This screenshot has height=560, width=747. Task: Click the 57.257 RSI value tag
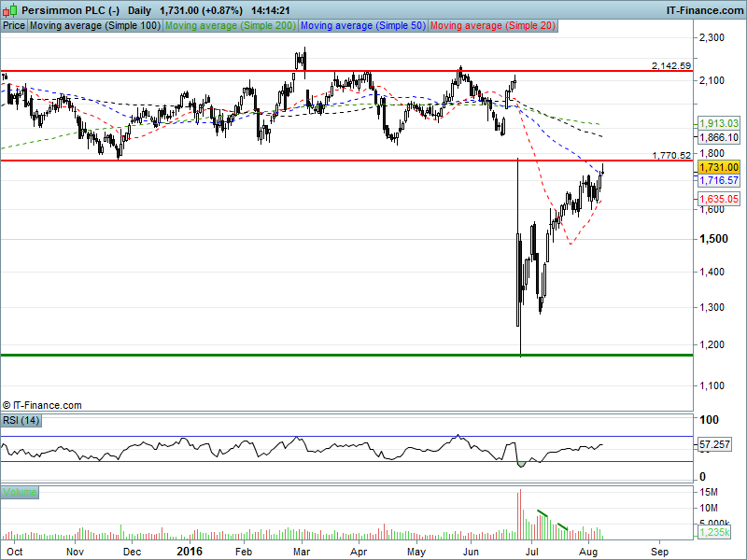[714, 444]
